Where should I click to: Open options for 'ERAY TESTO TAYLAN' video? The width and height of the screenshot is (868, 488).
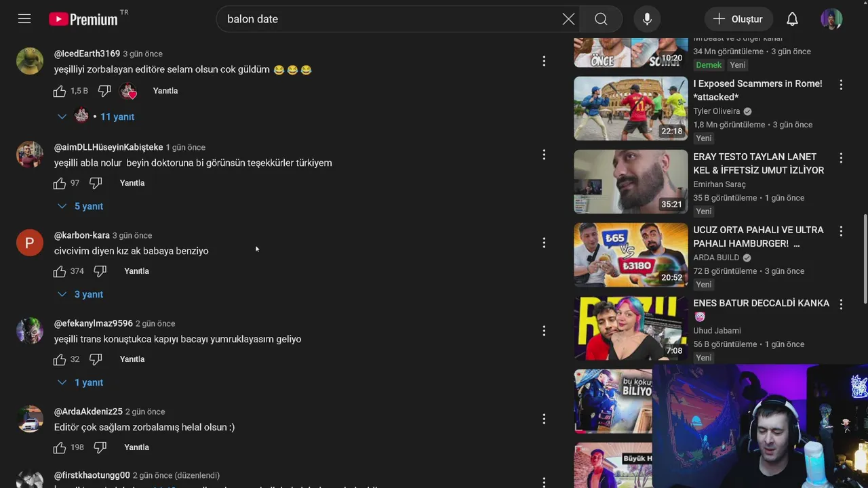pyautogui.click(x=841, y=158)
